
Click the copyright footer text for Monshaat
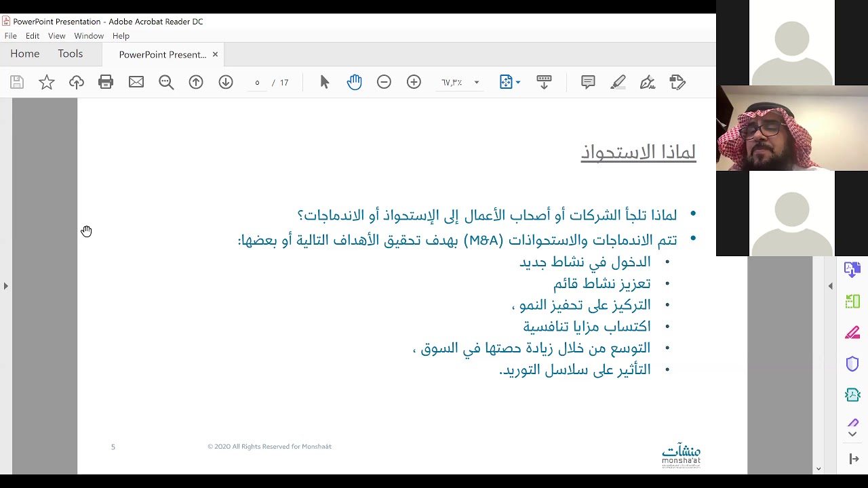coord(269,447)
